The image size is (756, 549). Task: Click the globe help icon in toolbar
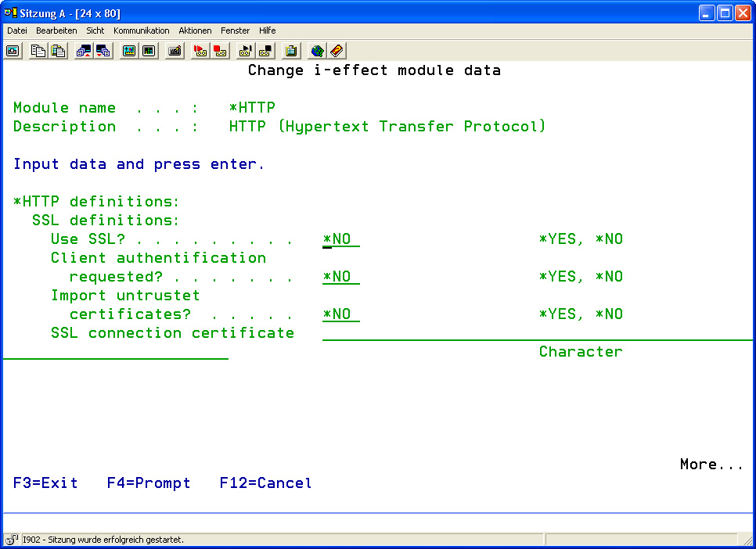[317, 51]
